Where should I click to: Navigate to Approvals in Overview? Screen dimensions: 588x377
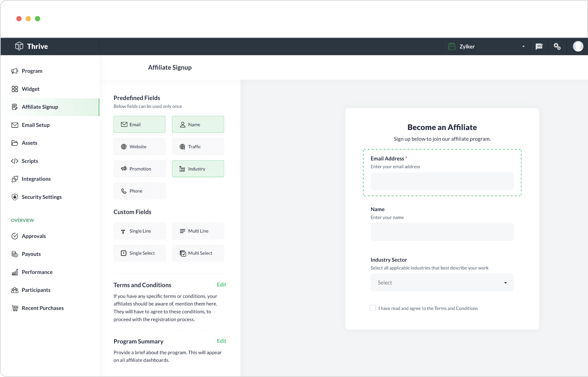tap(50, 236)
